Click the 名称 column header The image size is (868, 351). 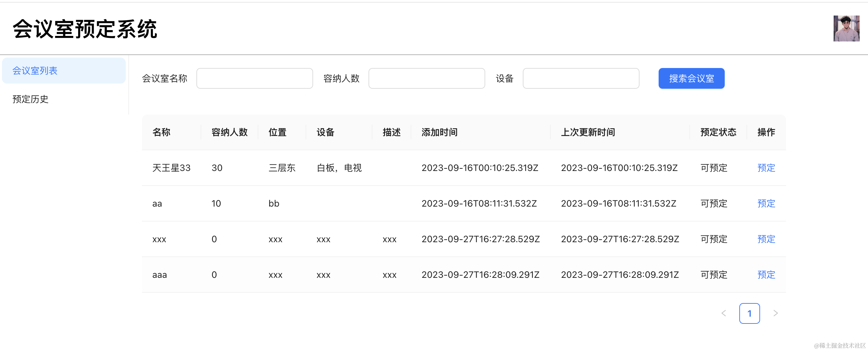pos(161,132)
